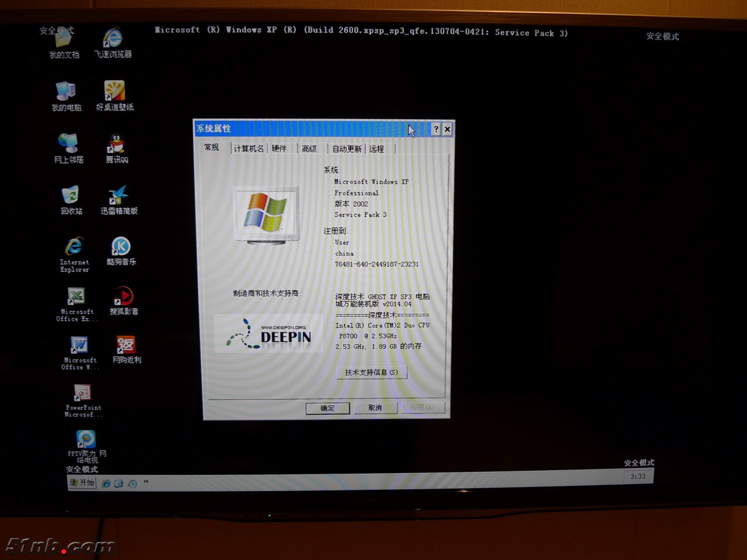747x560 pixels.
Task: Launch 酷狗音乐 music player
Action: tap(121, 247)
